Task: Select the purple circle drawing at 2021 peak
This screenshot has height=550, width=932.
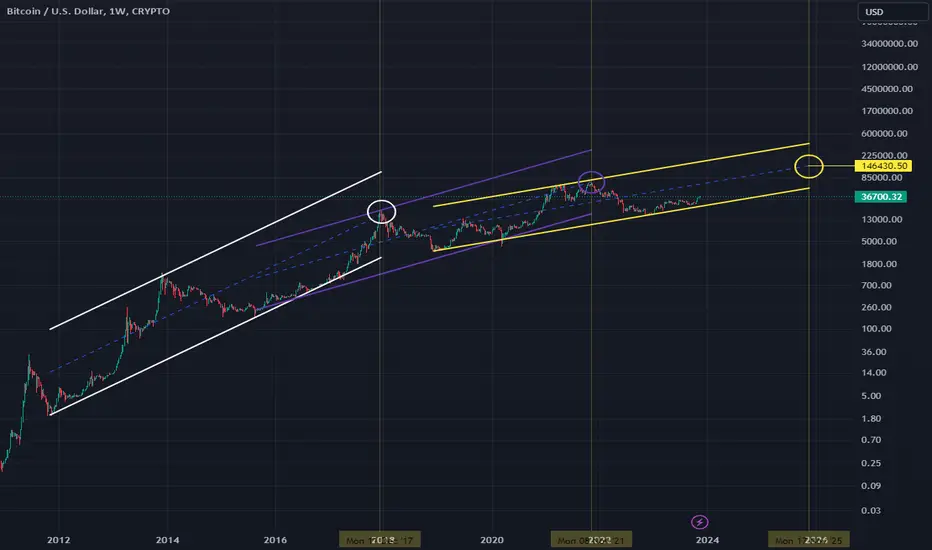Action: [591, 183]
